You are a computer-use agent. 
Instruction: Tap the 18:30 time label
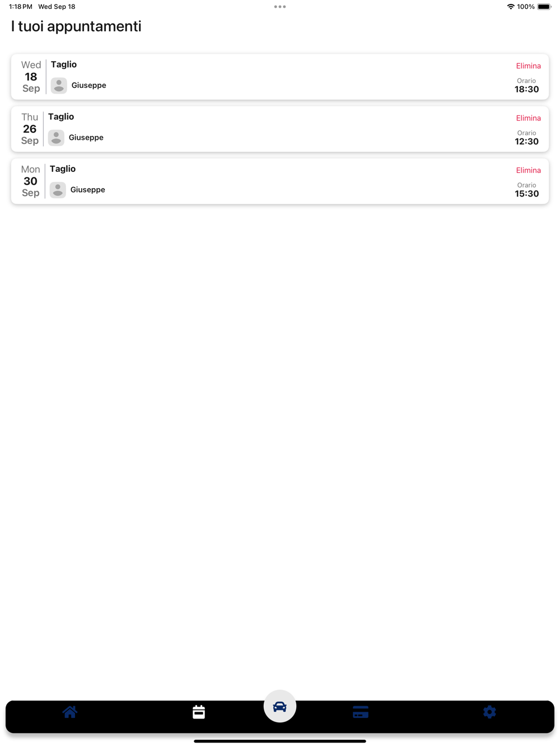click(x=526, y=89)
